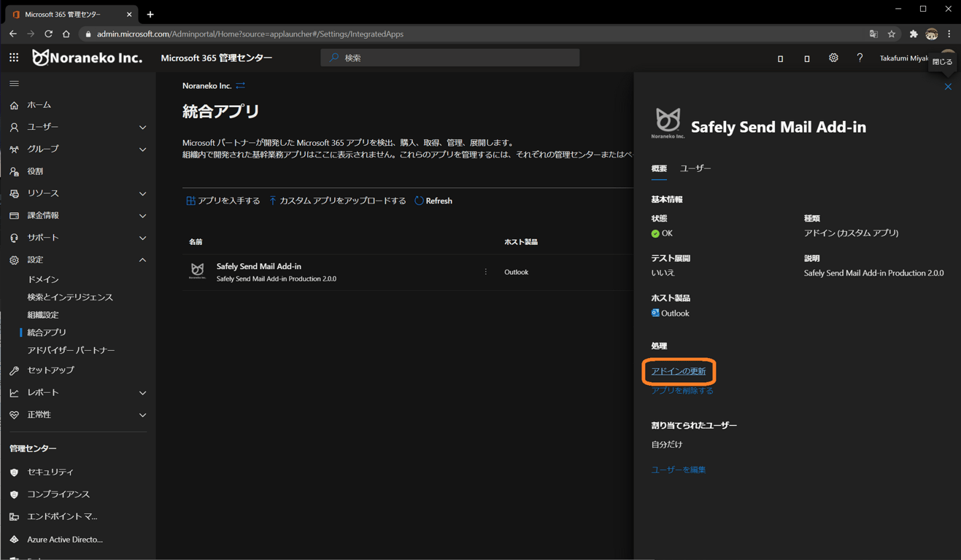961x560 pixels.
Task: Open 検索とインテリジェンス settings page
Action: 70,297
